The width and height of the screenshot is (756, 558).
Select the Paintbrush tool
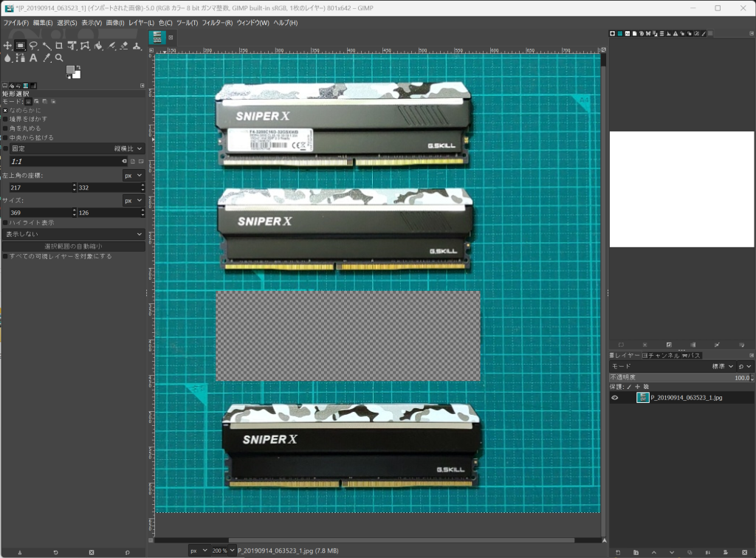[x=111, y=46]
